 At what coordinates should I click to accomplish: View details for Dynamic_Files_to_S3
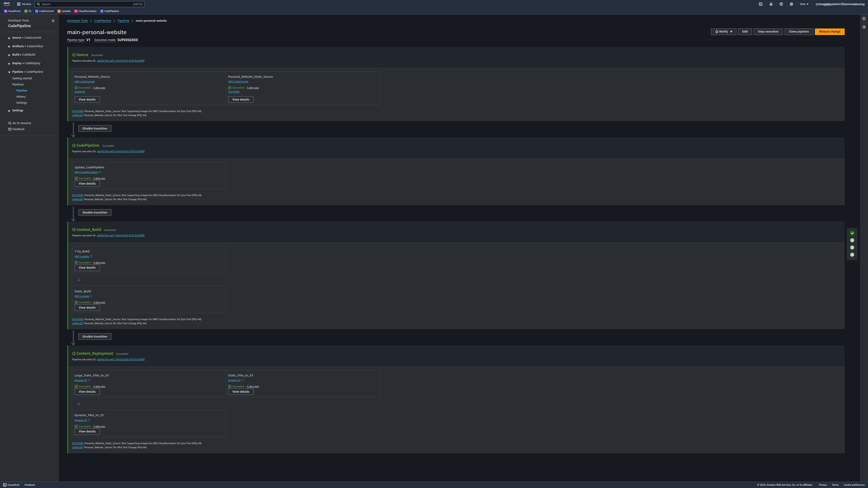click(x=87, y=432)
